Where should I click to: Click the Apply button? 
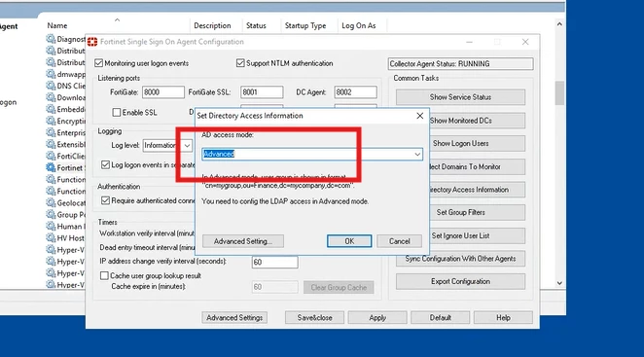coord(377,317)
